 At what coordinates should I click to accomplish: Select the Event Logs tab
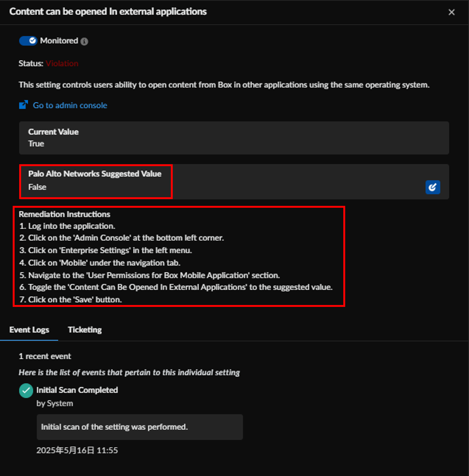coord(29,330)
